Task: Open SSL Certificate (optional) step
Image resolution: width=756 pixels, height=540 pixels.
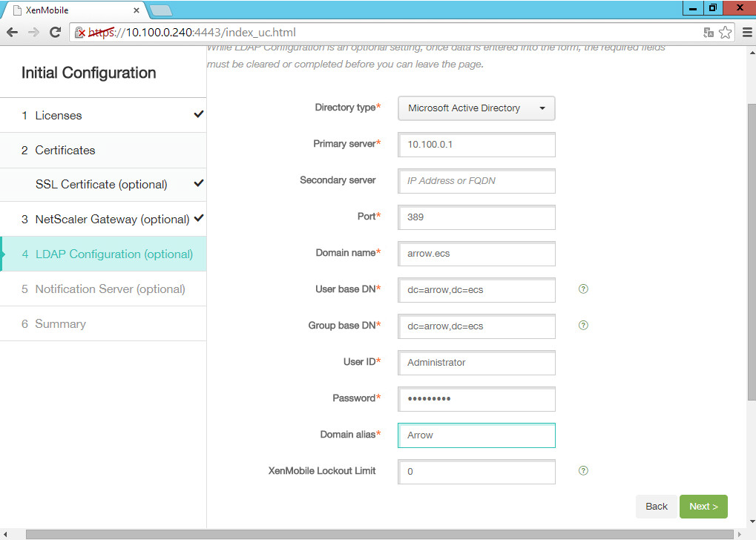Action: pyautogui.click(x=102, y=185)
